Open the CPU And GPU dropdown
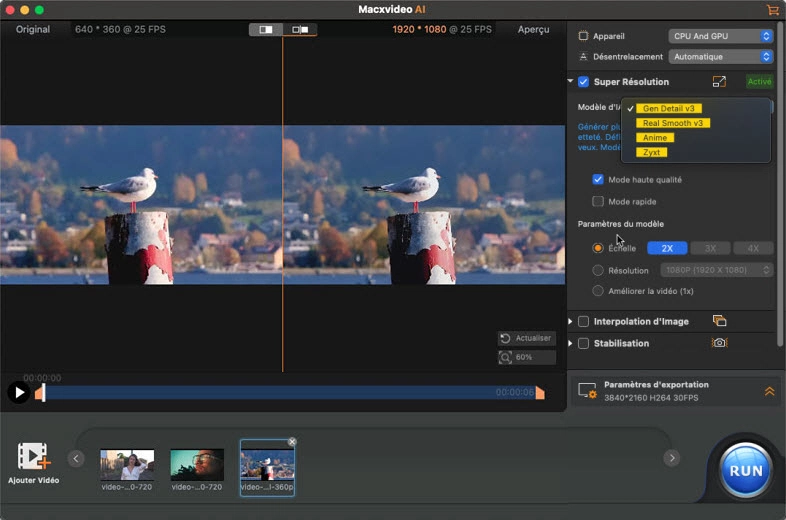 722,36
